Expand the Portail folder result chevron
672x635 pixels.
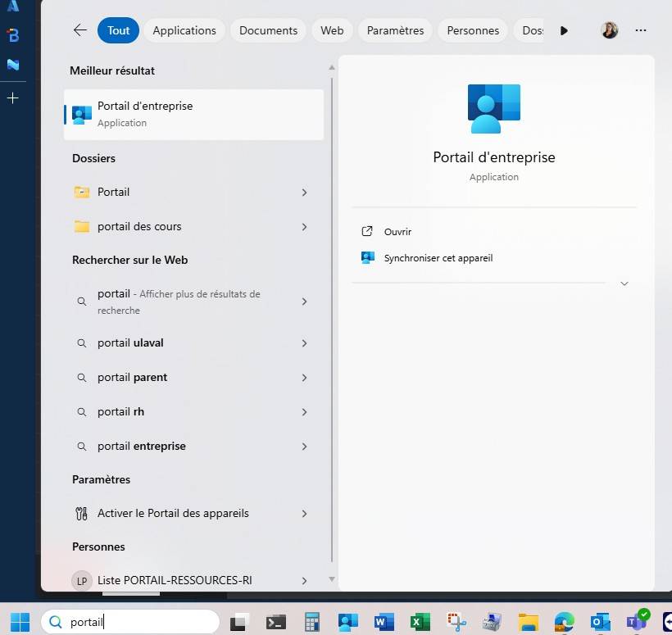(x=304, y=193)
